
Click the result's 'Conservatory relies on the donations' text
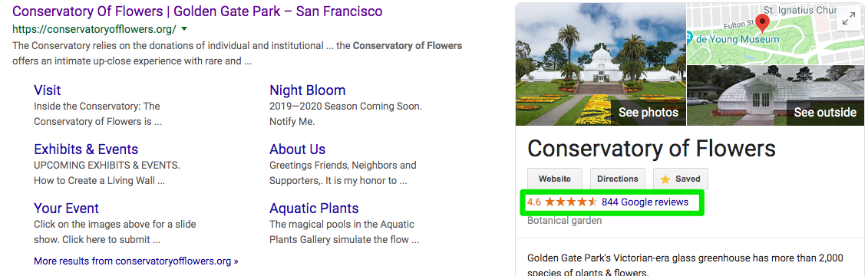237,54
